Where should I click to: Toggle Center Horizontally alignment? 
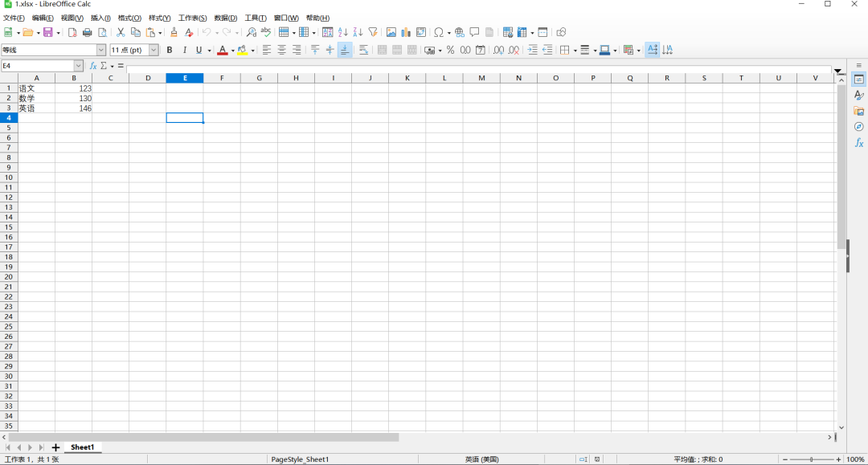click(x=281, y=51)
